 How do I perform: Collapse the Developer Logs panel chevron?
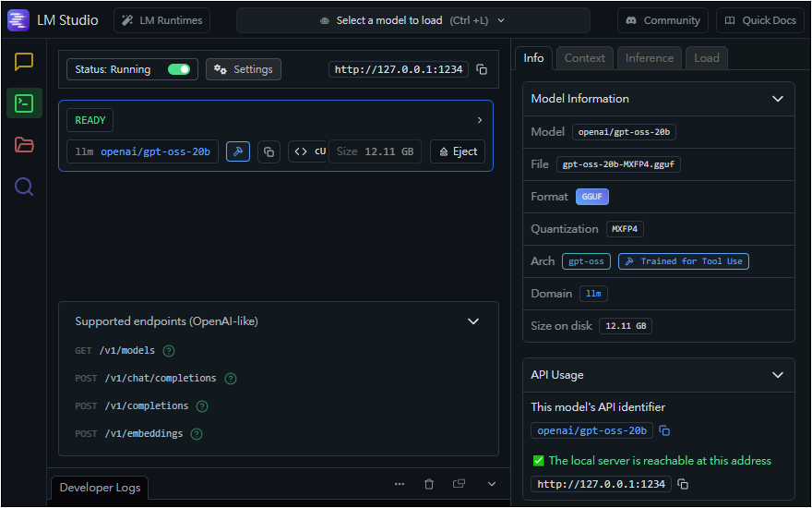492,484
